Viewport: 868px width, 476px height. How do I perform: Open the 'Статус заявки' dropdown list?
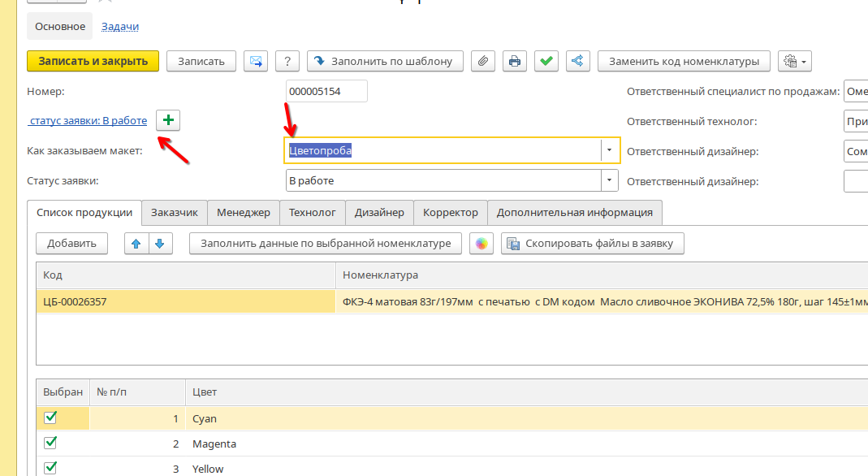(x=609, y=180)
